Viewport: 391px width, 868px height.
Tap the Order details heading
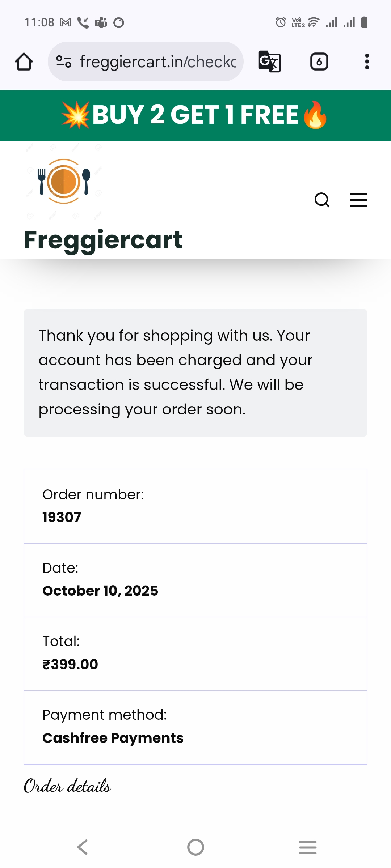(x=67, y=786)
